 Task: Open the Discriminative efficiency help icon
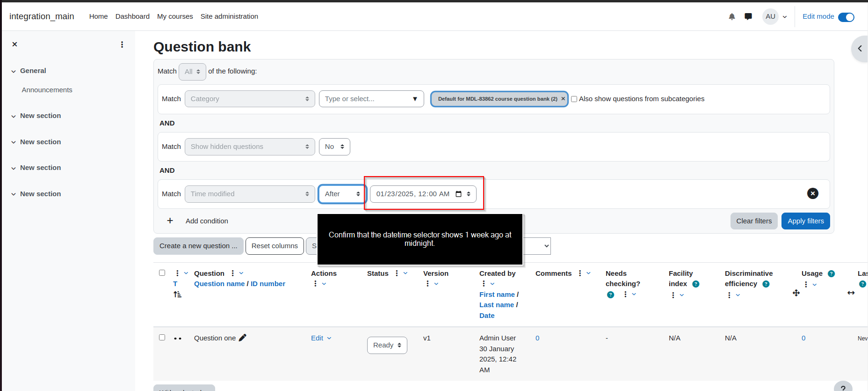tap(766, 284)
